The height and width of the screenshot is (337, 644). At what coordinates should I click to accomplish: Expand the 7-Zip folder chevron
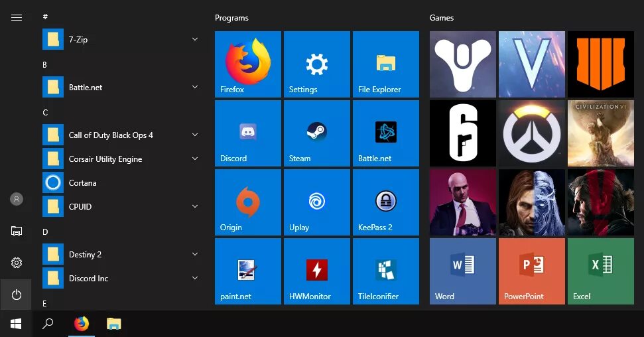(x=195, y=39)
